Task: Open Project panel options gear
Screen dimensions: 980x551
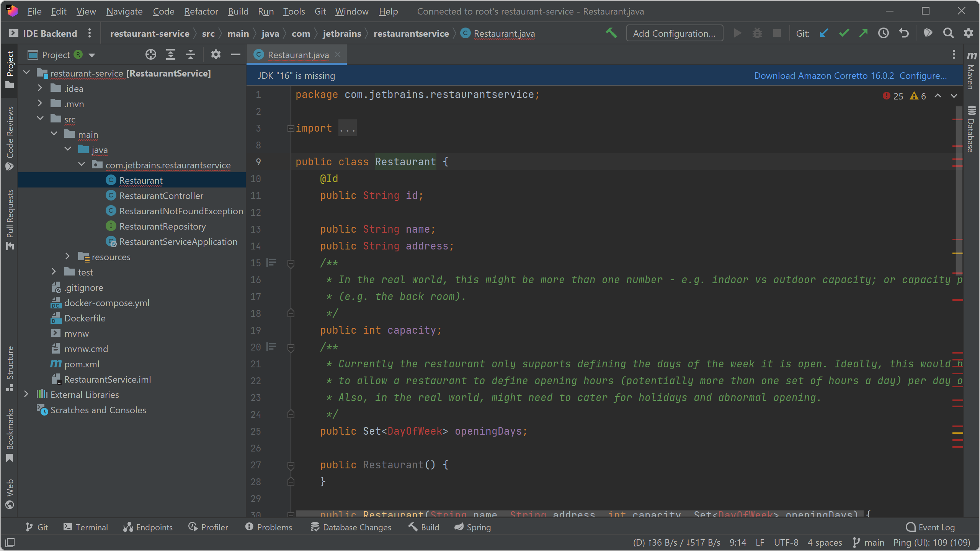Action: coord(216,55)
